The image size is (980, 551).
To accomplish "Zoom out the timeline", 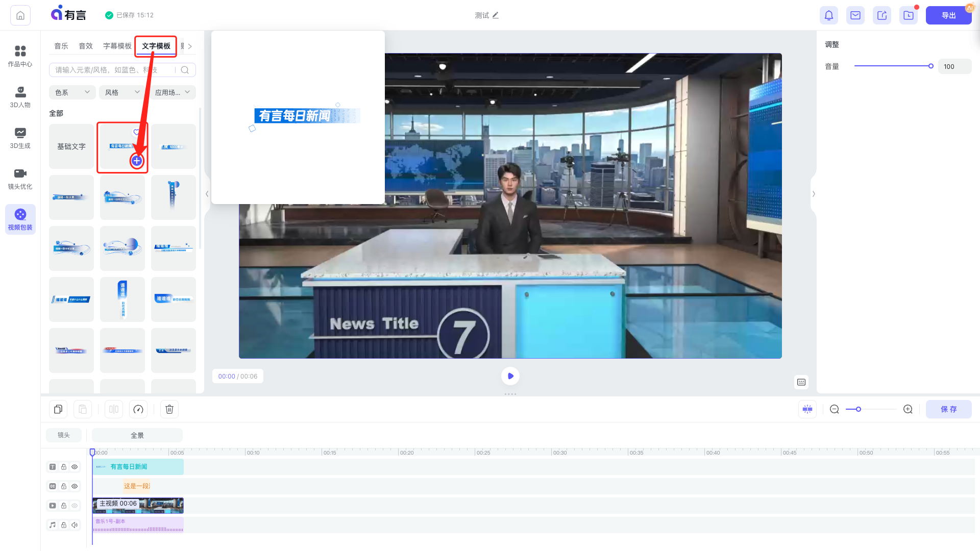I will tap(835, 409).
